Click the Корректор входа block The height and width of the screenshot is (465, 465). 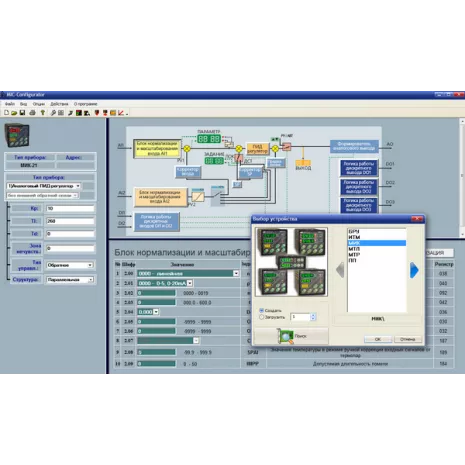coord(188,172)
